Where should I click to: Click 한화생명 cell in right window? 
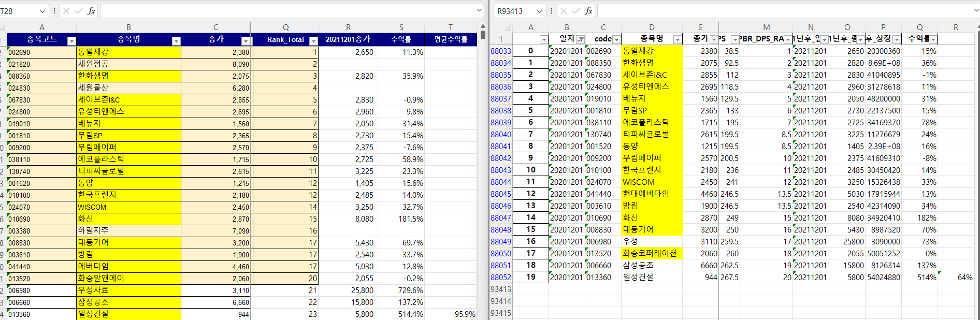652,63
